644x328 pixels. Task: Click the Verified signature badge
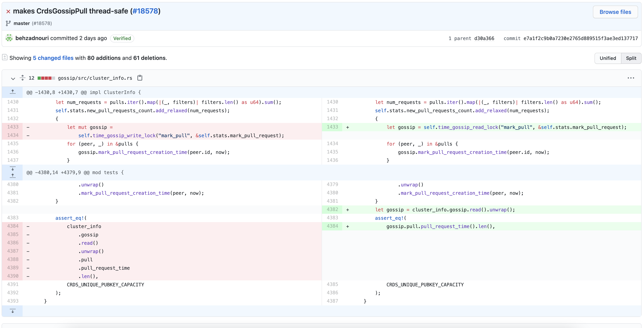(x=122, y=38)
